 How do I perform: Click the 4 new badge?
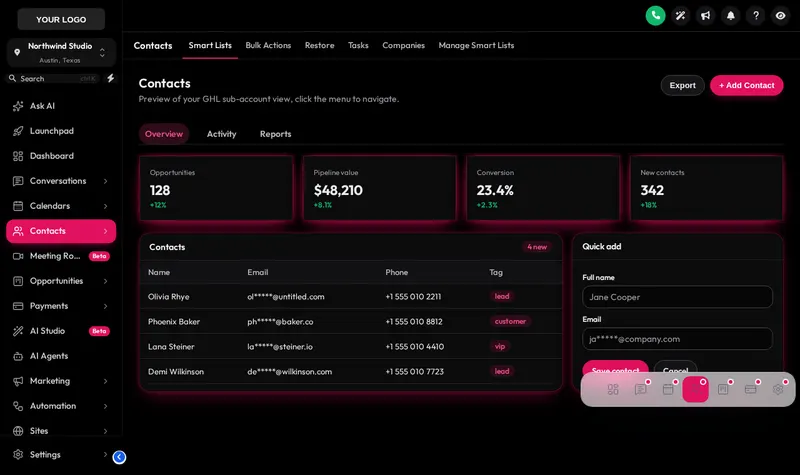tap(537, 247)
